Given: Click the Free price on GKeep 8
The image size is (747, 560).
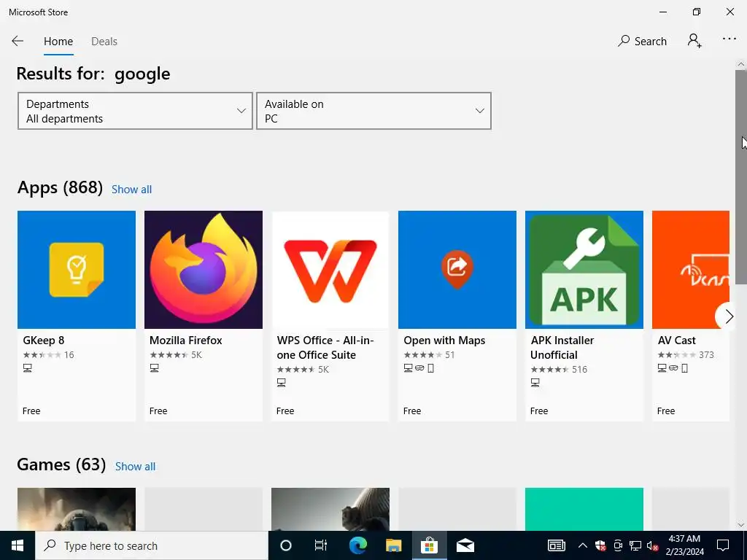Looking at the screenshot, I should coord(31,411).
